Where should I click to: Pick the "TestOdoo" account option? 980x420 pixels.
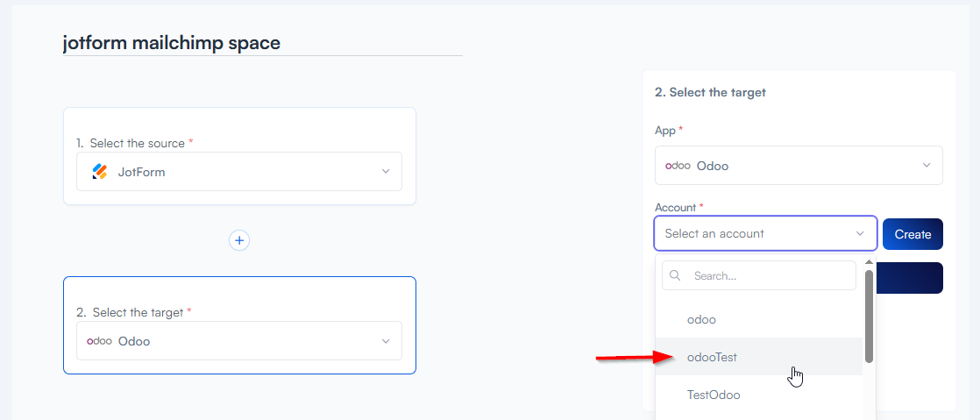[x=713, y=395]
